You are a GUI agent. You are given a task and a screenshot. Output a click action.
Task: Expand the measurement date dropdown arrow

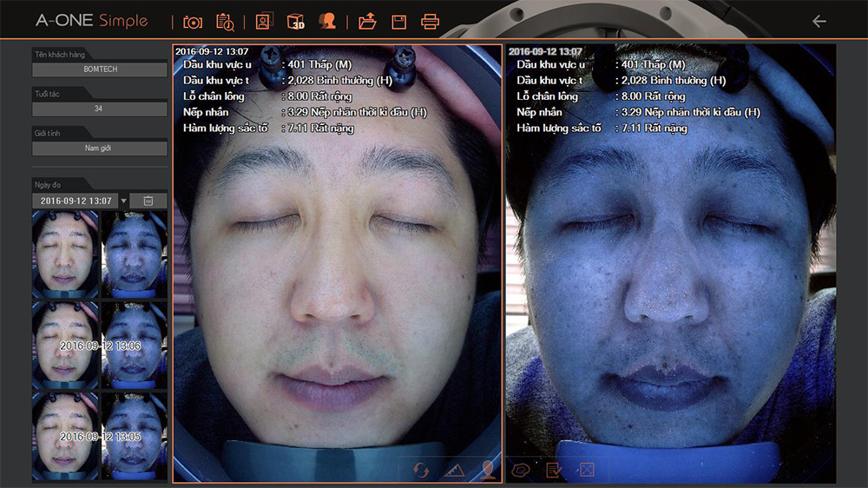123,201
